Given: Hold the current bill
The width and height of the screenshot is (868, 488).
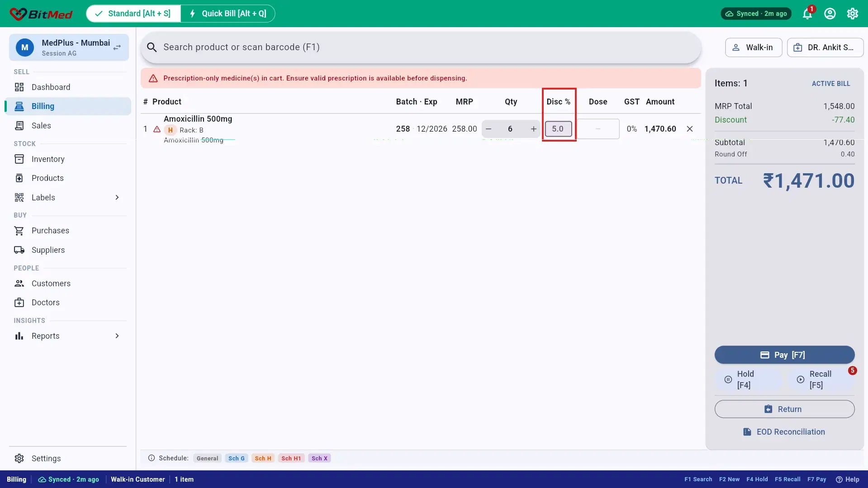Looking at the screenshot, I should pyautogui.click(x=749, y=379).
